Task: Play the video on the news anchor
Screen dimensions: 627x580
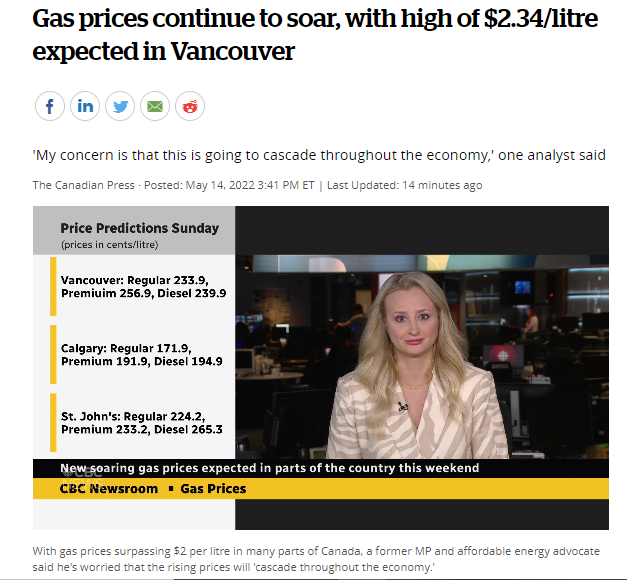Action: pos(421,357)
